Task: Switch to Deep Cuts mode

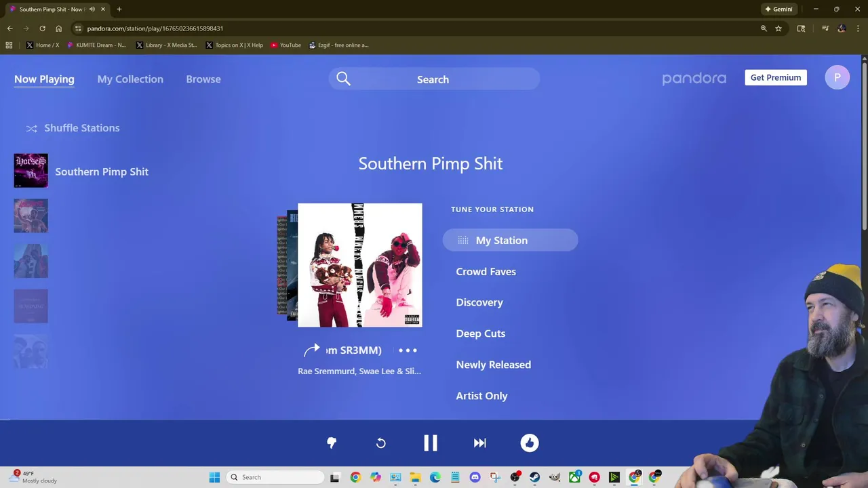Action: click(481, 333)
